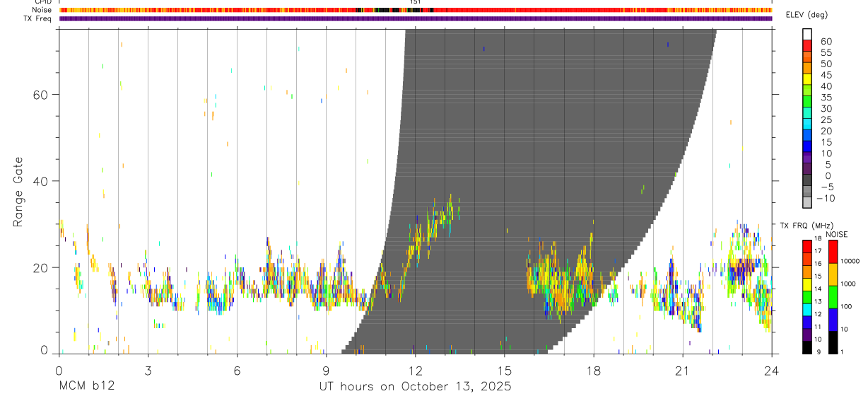Image resolution: width=868 pixels, height=401 pixels.
Task: Click the white top swatch in ELEV colorbar
Action: coord(807,35)
